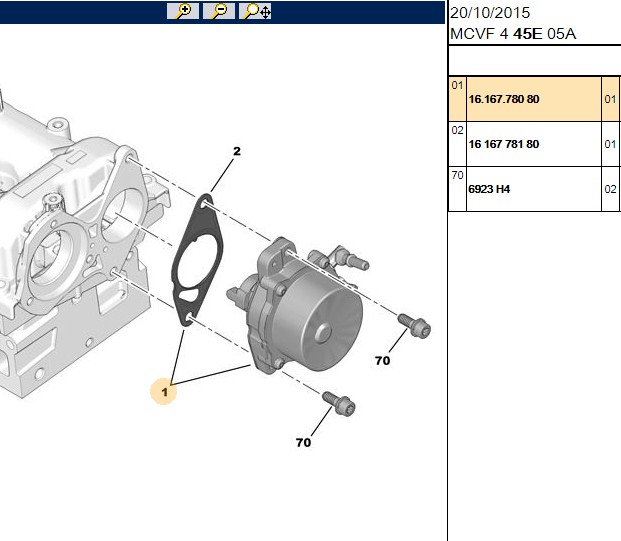Click quantity 01 in the highlighted 16.167.780 80 row
Viewport: 621px width, 541px height.
pos(610,99)
